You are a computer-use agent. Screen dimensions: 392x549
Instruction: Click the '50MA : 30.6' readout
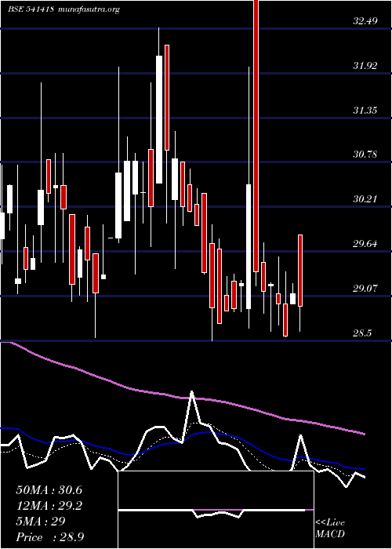(49, 490)
